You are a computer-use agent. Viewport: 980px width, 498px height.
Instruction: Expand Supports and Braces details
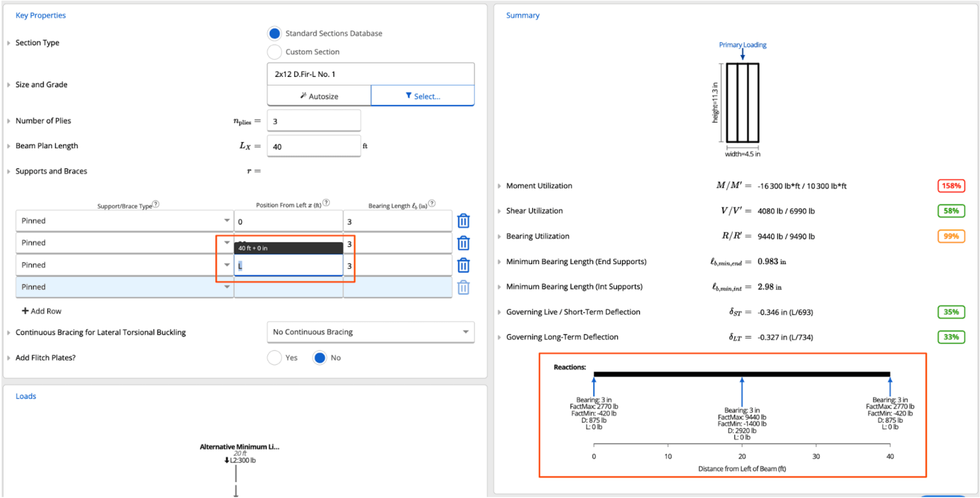click(x=9, y=171)
